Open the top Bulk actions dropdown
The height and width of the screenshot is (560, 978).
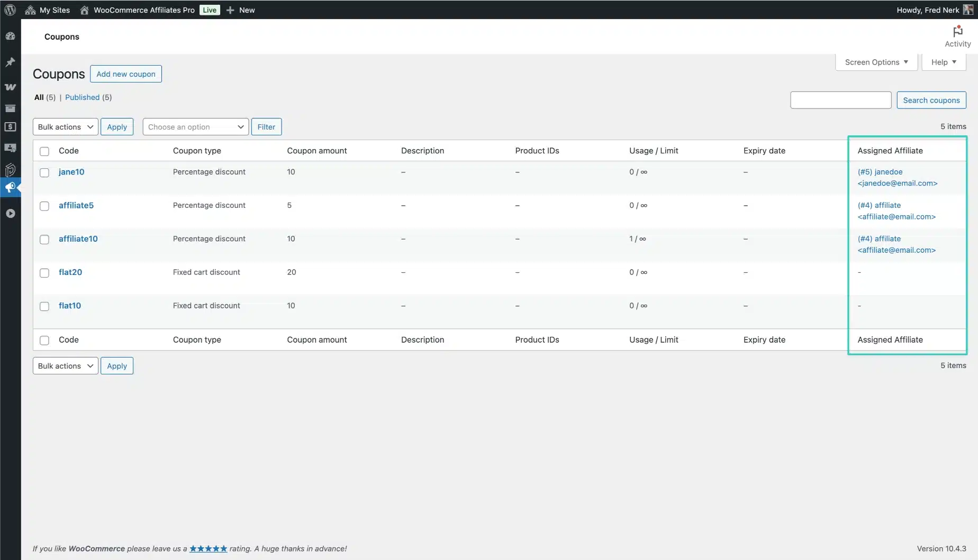pyautogui.click(x=65, y=127)
